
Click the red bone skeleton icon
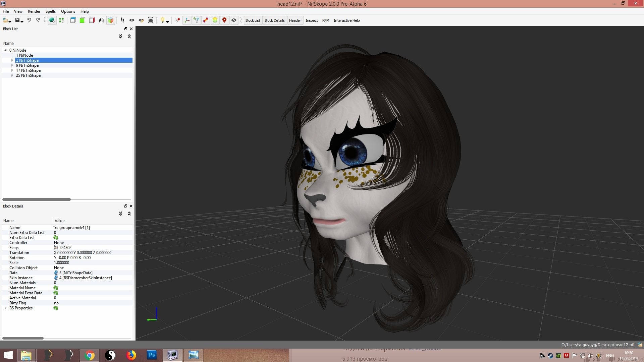coord(206,20)
